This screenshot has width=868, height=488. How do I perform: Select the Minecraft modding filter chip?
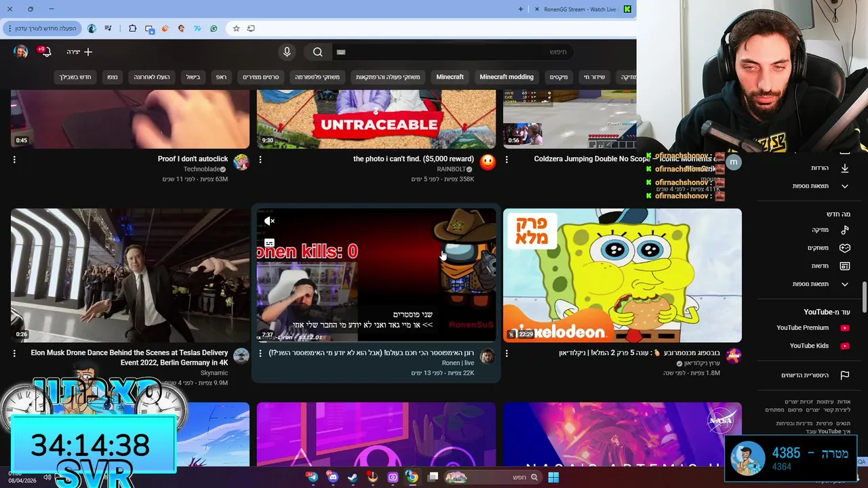(x=507, y=77)
